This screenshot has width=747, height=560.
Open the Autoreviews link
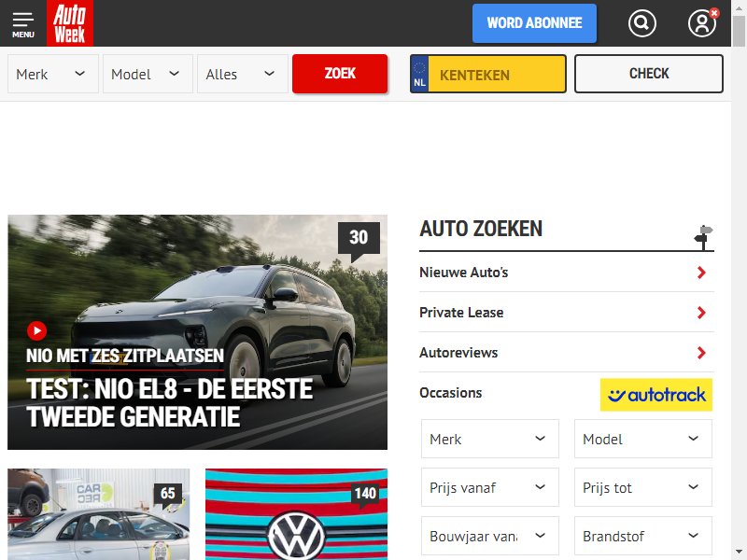pos(458,353)
